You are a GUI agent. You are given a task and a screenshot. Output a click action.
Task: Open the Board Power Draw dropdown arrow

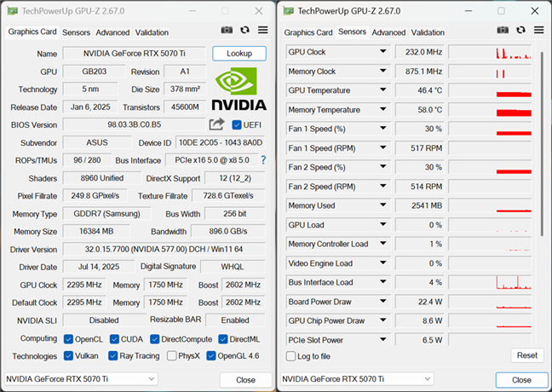382,301
